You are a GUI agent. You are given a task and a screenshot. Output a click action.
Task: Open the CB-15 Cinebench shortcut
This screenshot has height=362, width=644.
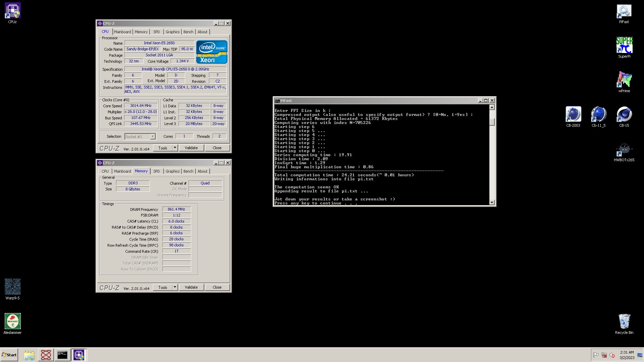point(624,117)
